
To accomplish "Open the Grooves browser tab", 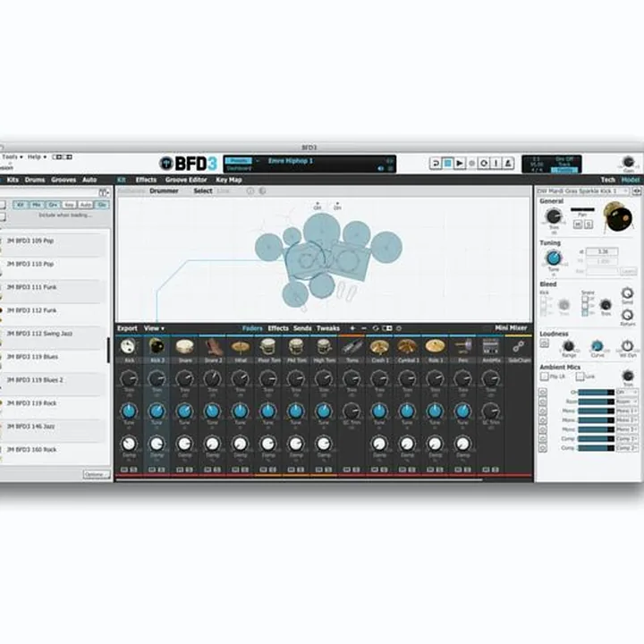I will pos(64,180).
